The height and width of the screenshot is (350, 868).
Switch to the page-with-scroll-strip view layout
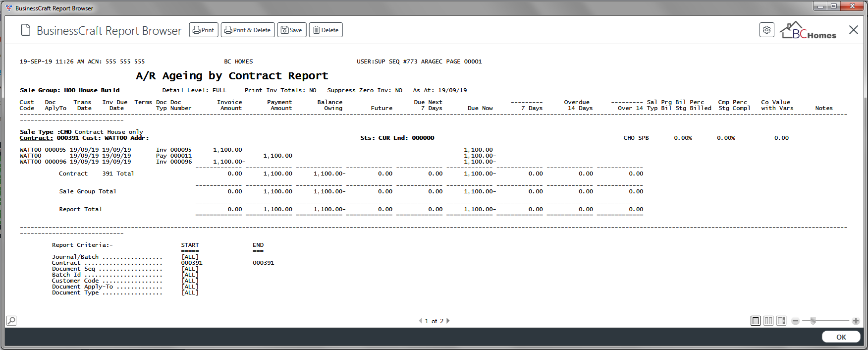(781, 321)
